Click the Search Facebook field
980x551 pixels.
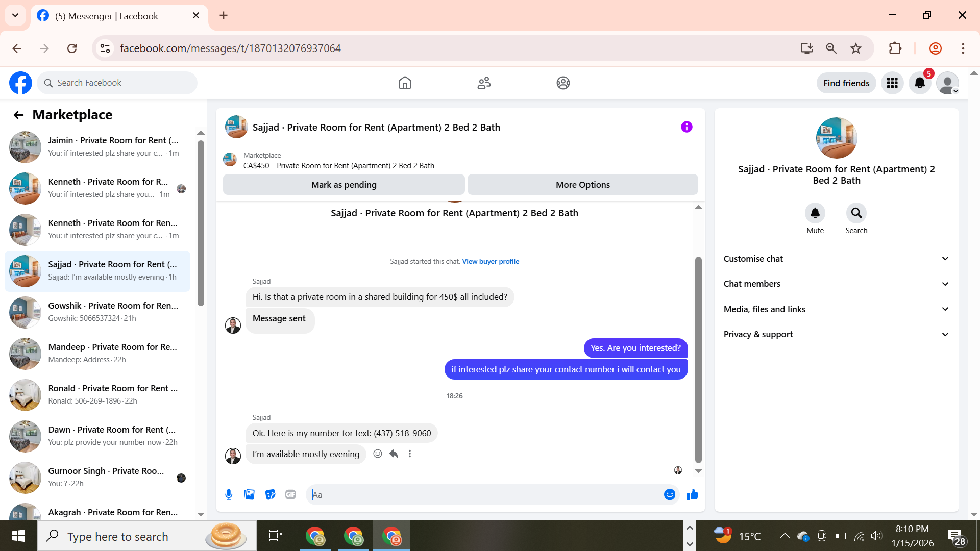pyautogui.click(x=117, y=83)
